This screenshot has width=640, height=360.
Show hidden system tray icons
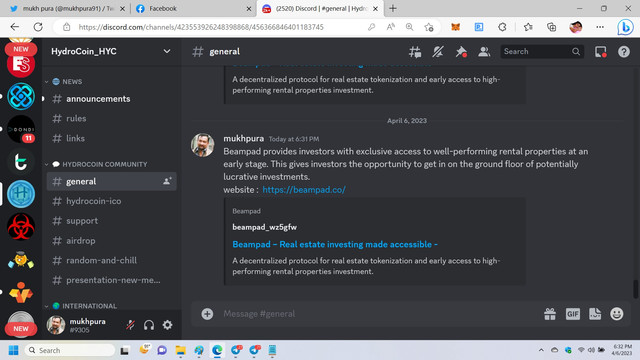(541, 350)
